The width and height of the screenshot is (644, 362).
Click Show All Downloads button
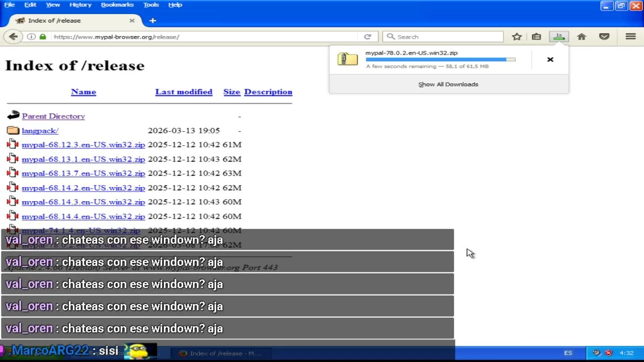tap(448, 84)
